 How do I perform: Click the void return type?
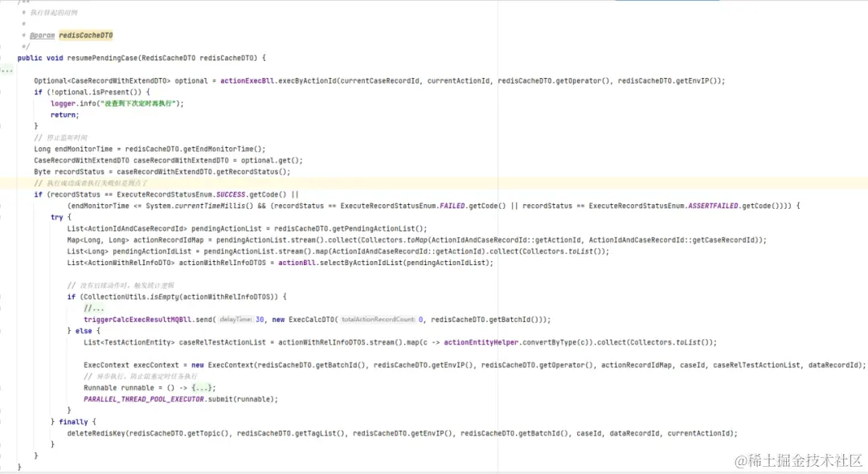(x=55, y=58)
